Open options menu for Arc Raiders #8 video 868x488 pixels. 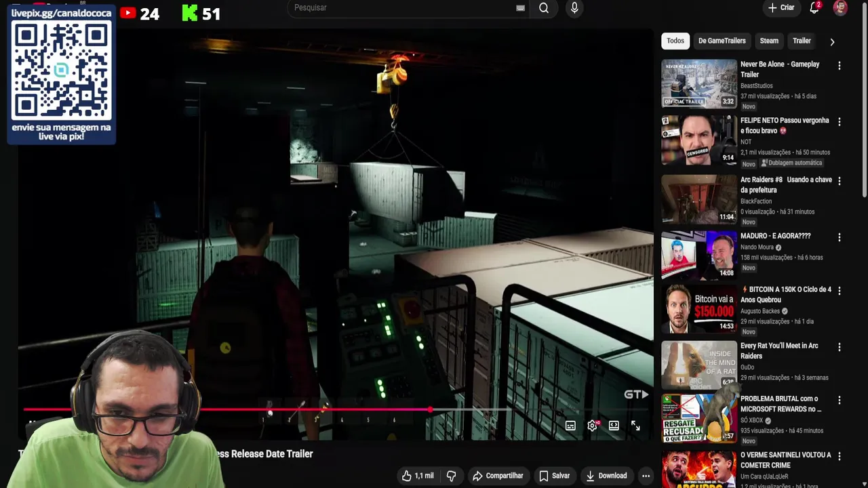(840, 181)
